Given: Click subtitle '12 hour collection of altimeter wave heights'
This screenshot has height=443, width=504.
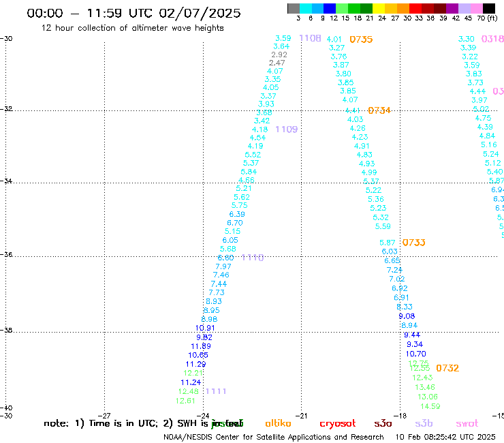Looking at the screenshot, I should [x=132, y=28].
